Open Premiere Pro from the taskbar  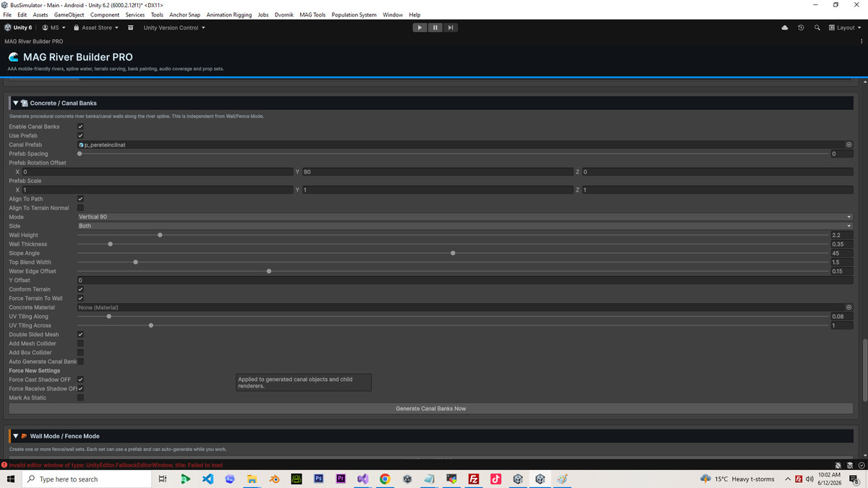pos(341,479)
